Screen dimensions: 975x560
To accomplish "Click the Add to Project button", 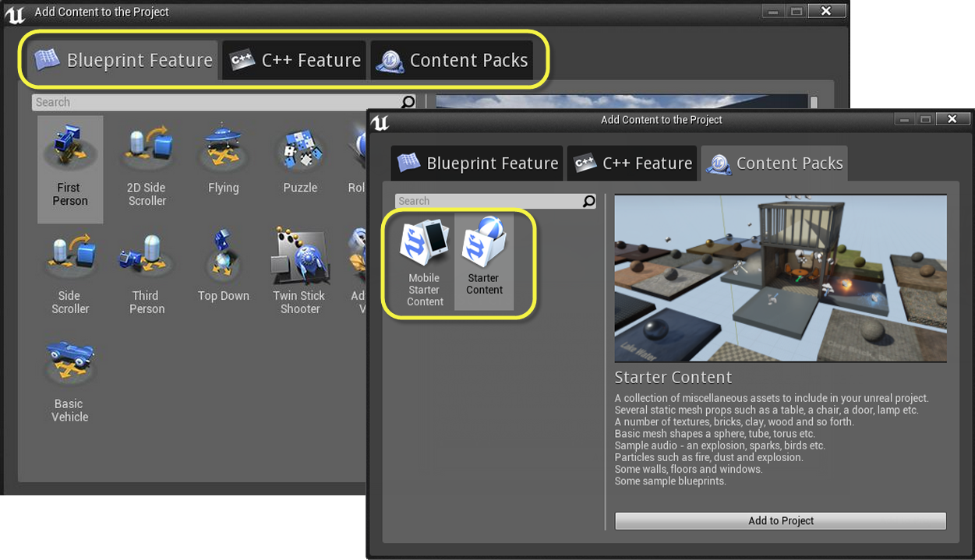I will 780,520.
